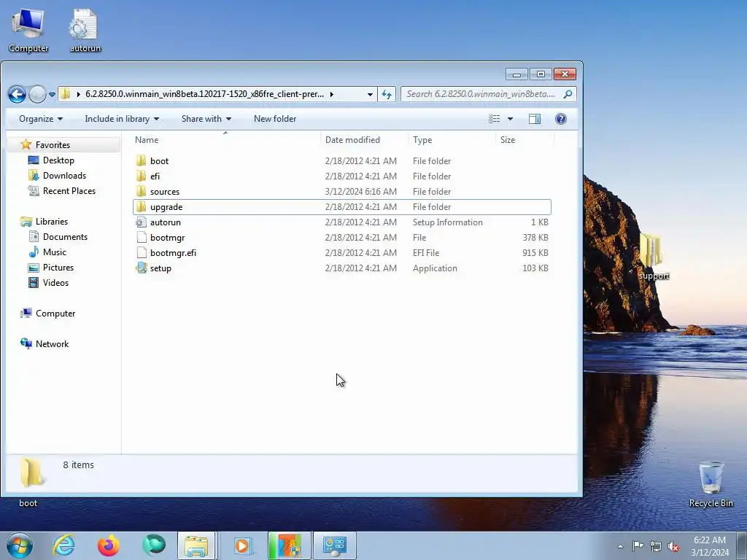The height and width of the screenshot is (560, 747).
Task: Click the Change your view icon
Action: pyautogui.click(x=495, y=119)
